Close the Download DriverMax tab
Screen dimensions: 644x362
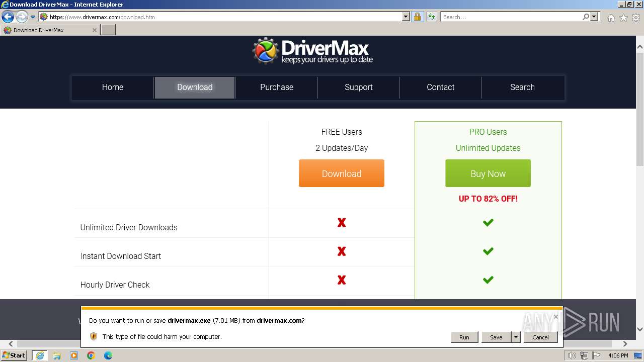(x=94, y=30)
